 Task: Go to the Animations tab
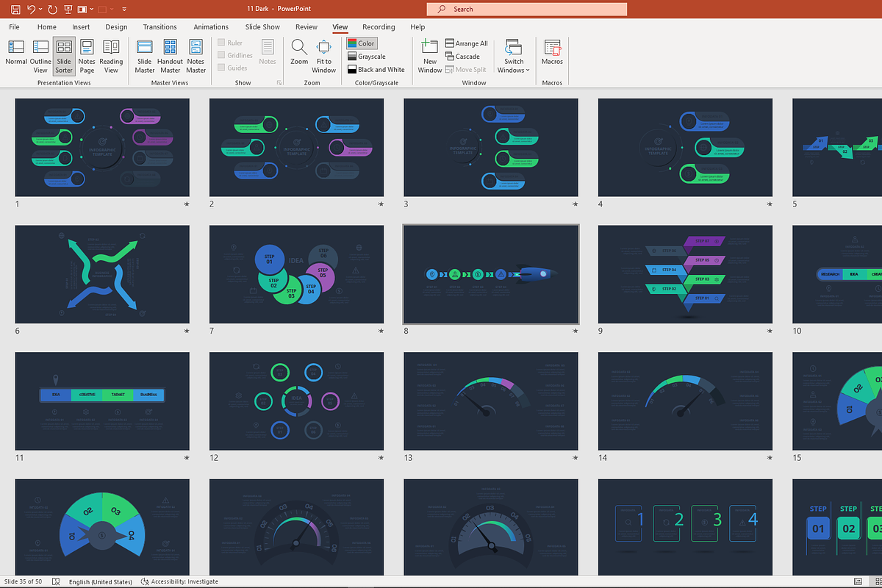[211, 27]
